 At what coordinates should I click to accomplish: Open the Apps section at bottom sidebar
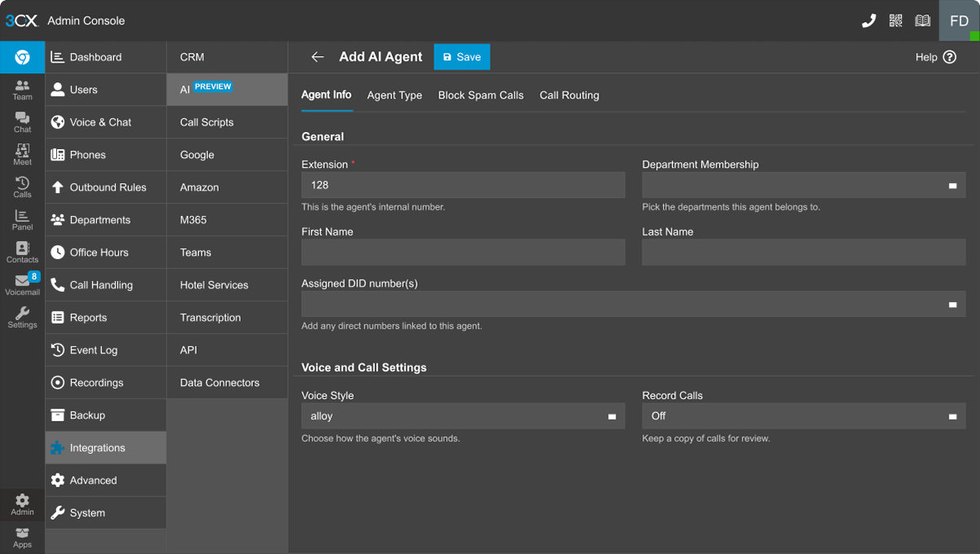pos(22,536)
